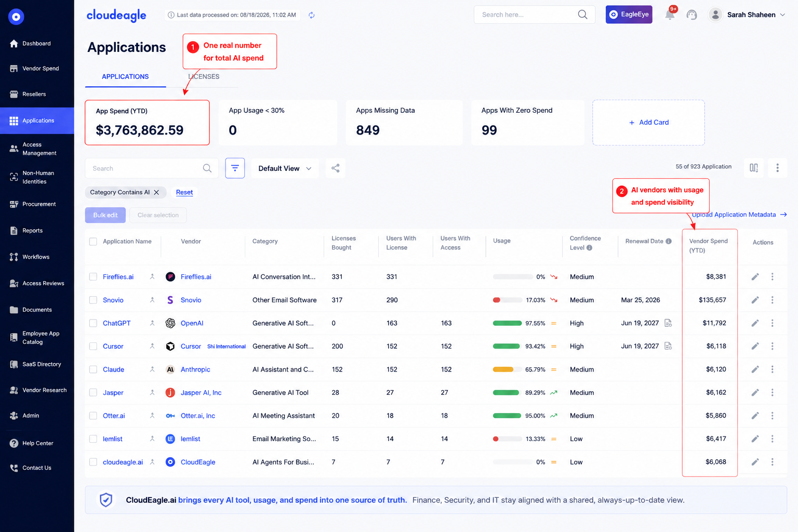Click the Reset filter link
The height and width of the screenshot is (532, 798).
[x=184, y=192]
